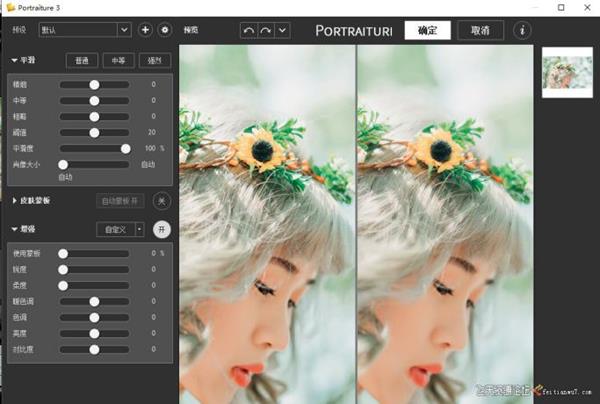
Task: Open the 默认 preset dropdown
Action: point(85,30)
